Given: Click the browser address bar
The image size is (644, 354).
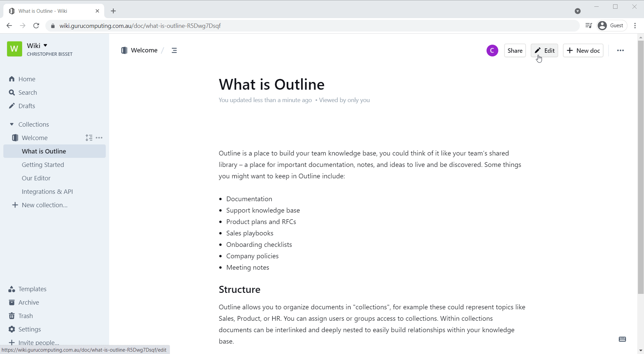Looking at the screenshot, I should pos(302,26).
